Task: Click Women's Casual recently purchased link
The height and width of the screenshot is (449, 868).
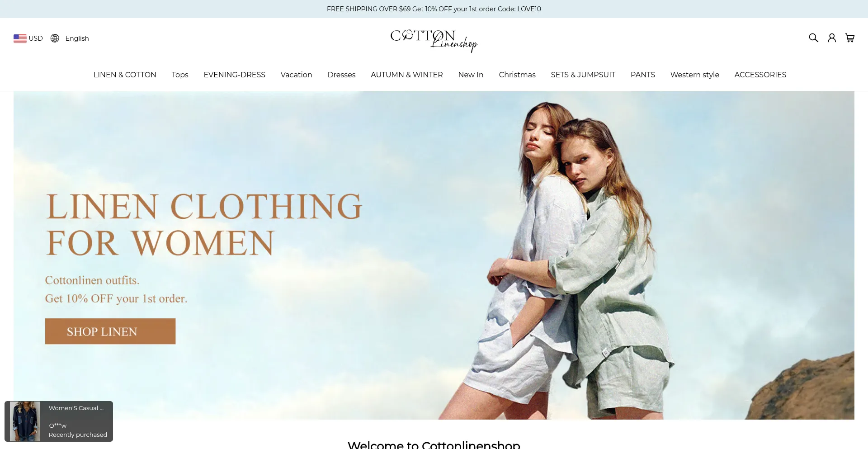Action: click(x=76, y=408)
